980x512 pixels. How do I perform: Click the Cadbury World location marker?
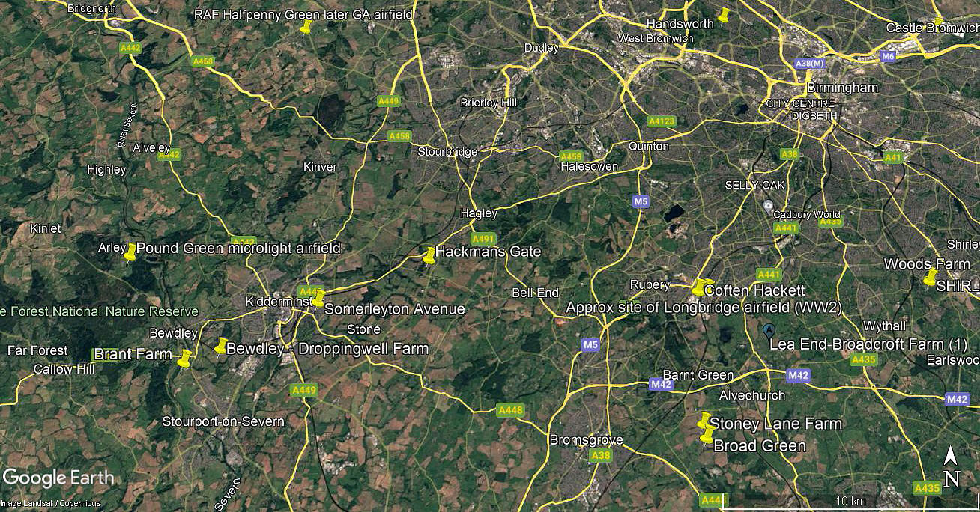point(767,205)
